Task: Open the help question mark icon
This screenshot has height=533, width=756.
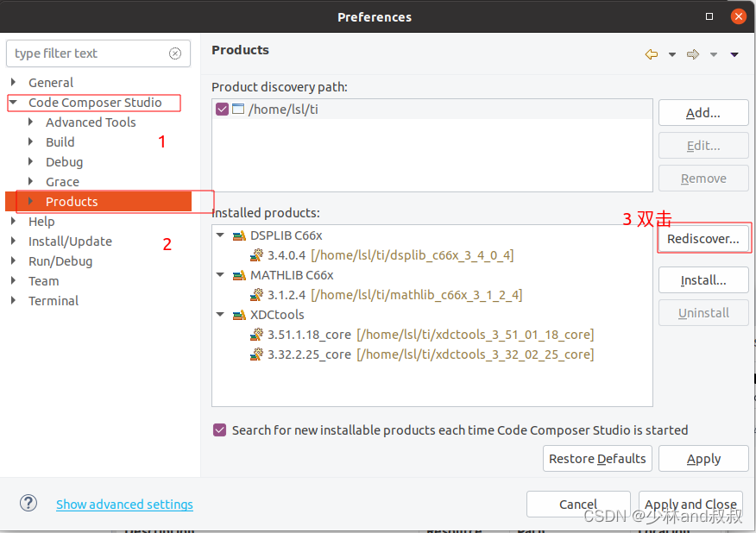Action: (28, 504)
